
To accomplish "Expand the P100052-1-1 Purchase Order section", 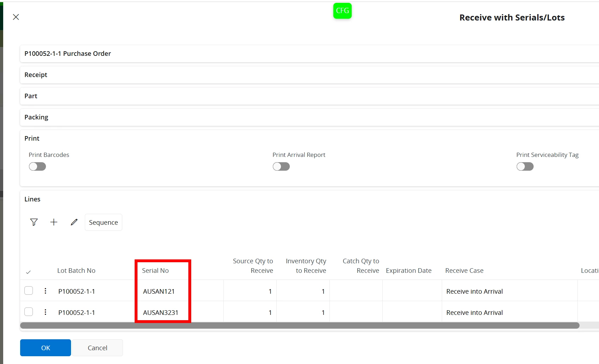I will pos(310,54).
